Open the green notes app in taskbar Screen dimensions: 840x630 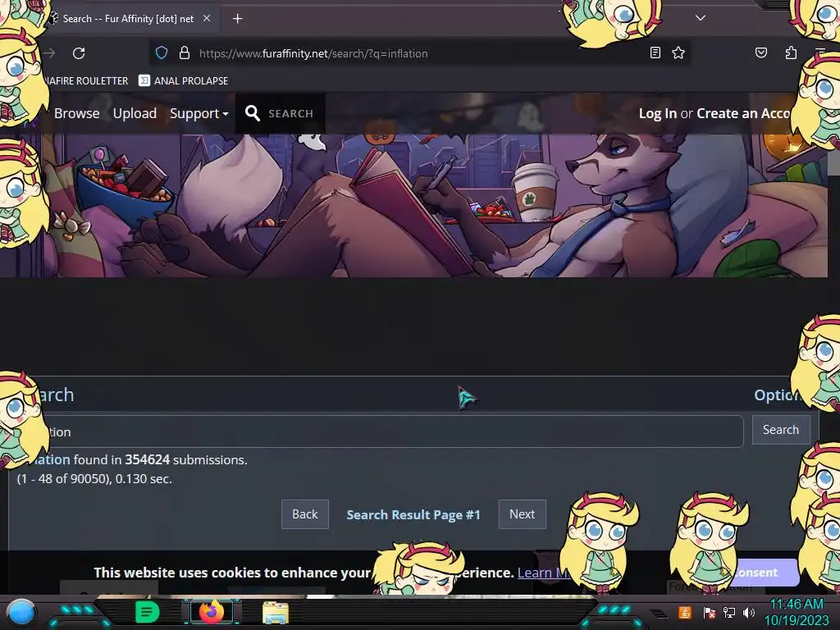[x=148, y=612]
